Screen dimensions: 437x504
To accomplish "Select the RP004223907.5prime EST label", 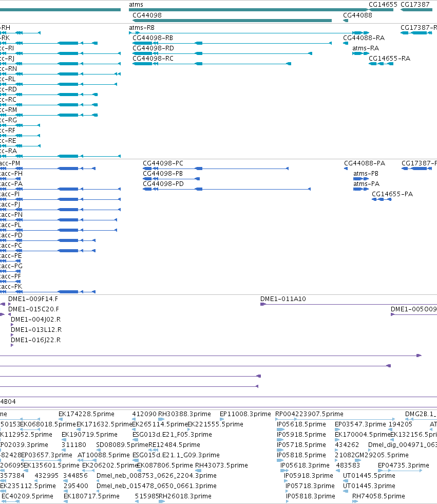I will pyautogui.click(x=309, y=414).
